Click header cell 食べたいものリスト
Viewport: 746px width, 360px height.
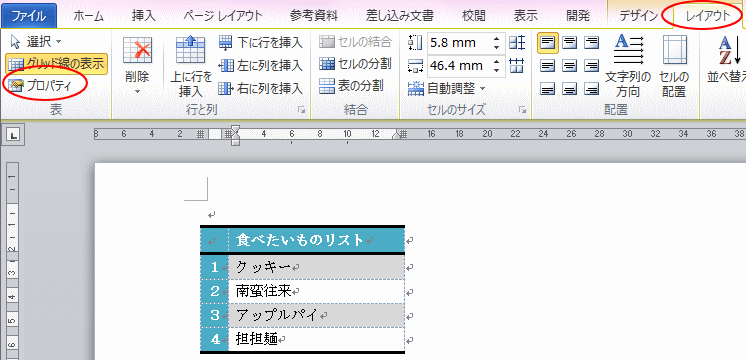click(316, 240)
